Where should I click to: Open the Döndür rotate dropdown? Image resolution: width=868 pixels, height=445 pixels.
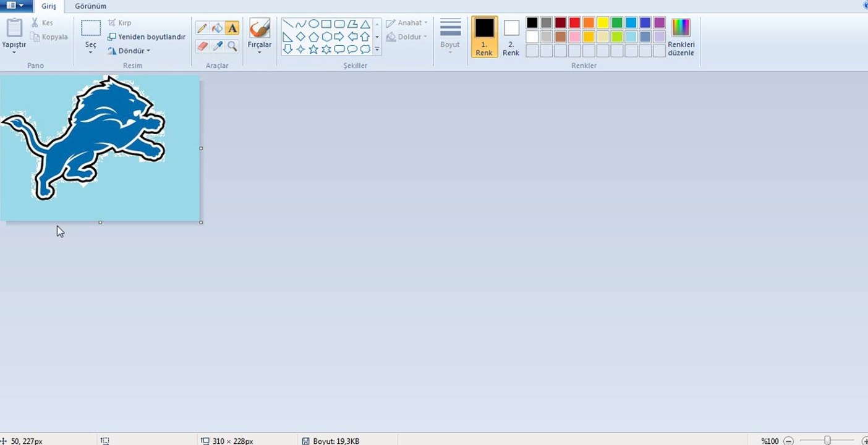point(129,51)
